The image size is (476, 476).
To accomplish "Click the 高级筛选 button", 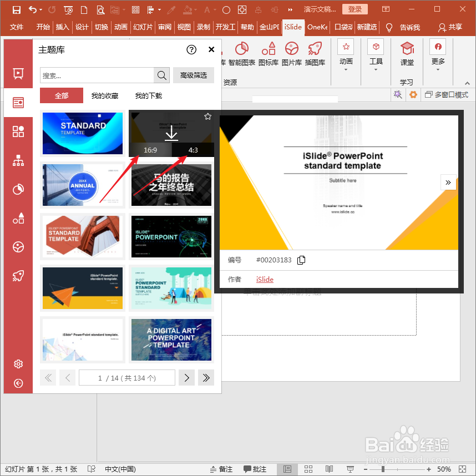I will tap(194, 75).
